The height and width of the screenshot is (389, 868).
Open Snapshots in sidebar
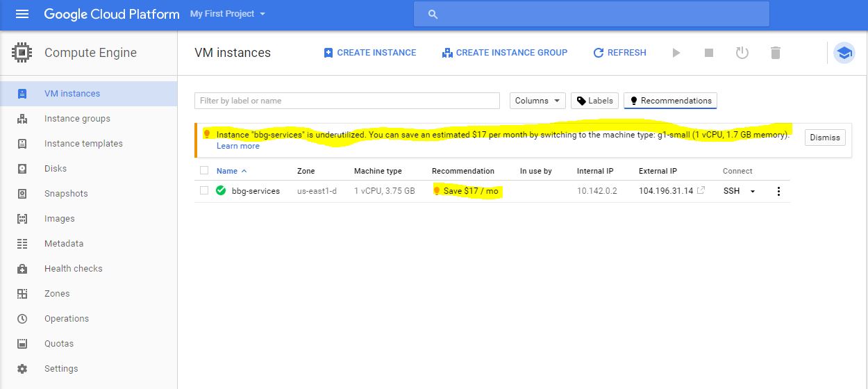(x=88, y=194)
